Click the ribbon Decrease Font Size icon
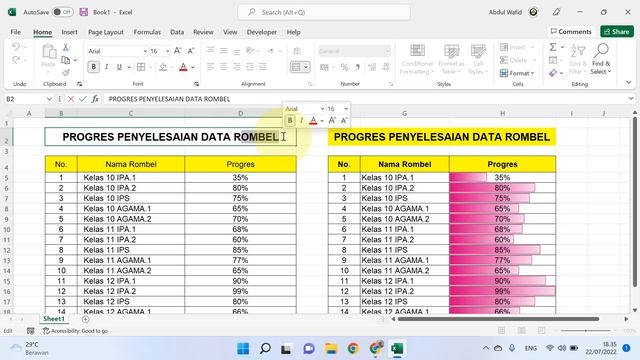Image resolution: width=640 pixels, height=360 pixels. (191, 51)
